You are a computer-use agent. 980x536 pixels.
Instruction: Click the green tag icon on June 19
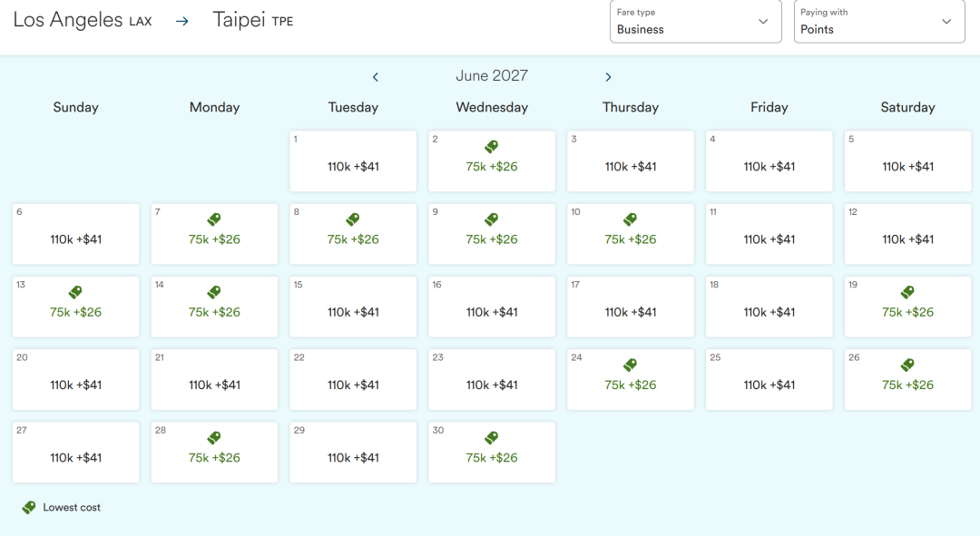pyautogui.click(x=908, y=292)
